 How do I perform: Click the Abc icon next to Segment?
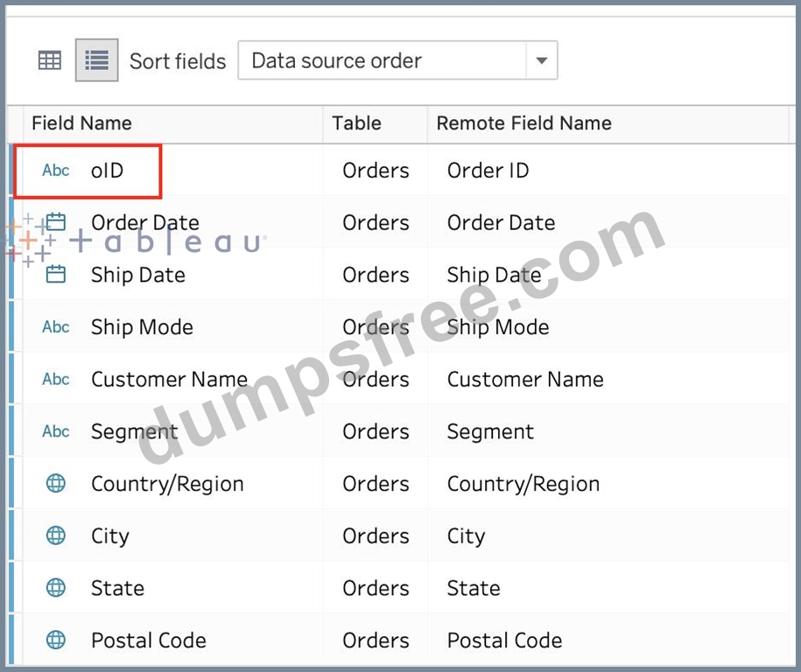click(x=56, y=431)
